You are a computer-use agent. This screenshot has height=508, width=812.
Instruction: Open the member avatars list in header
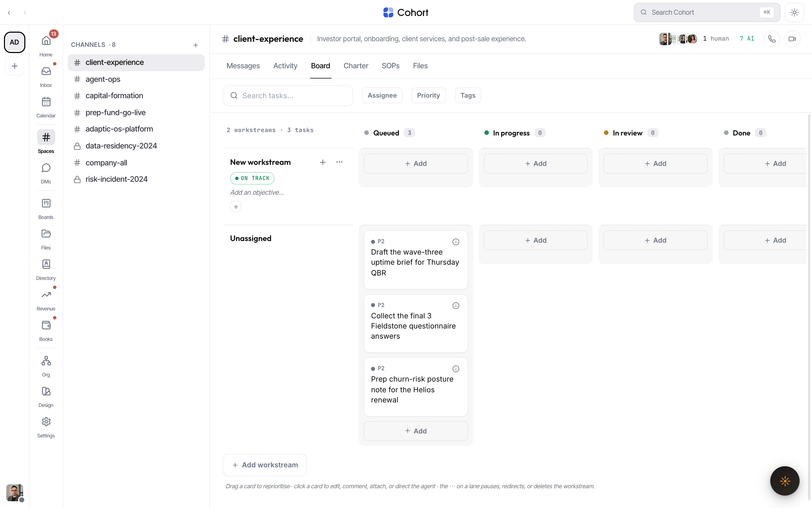(678, 39)
